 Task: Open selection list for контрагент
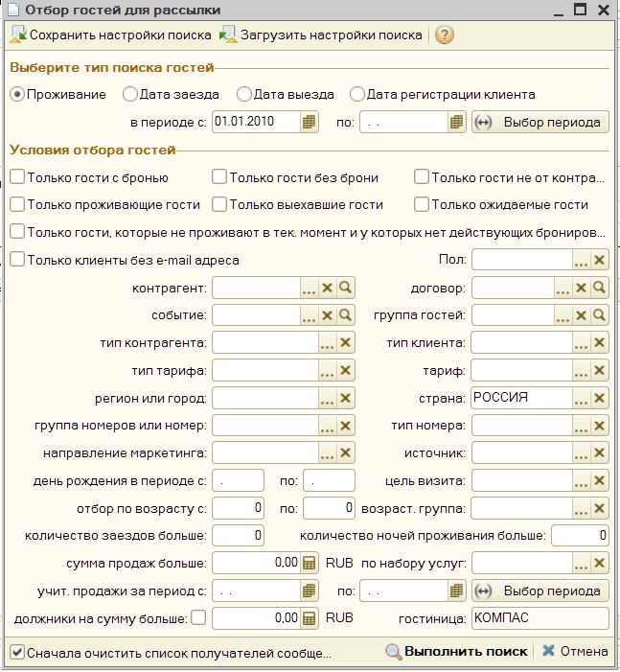point(309,288)
